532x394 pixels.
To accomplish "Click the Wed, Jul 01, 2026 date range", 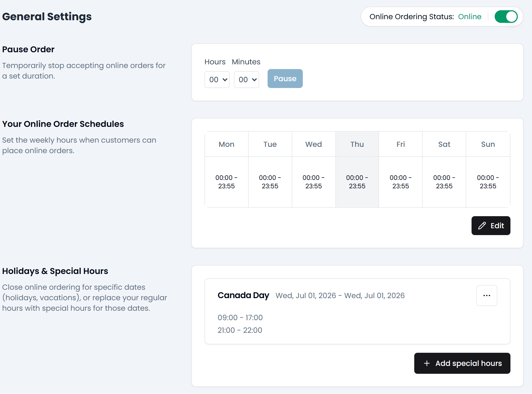I will coord(340,296).
